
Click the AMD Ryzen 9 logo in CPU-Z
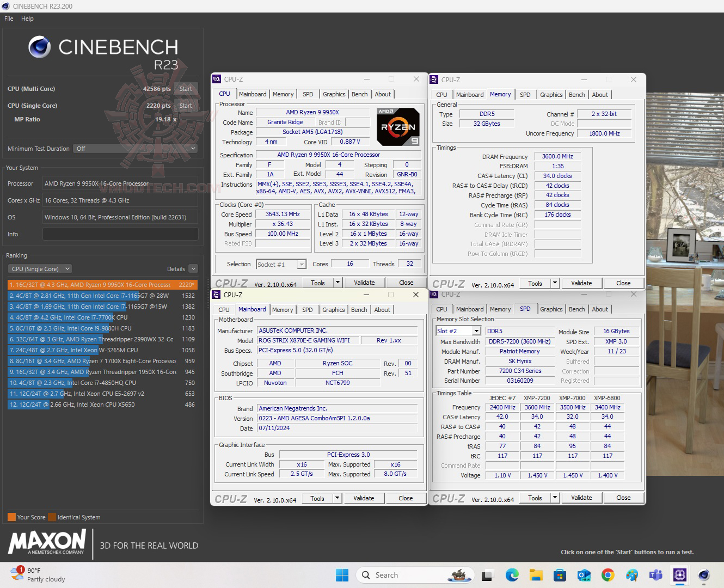click(x=398, y=126)
